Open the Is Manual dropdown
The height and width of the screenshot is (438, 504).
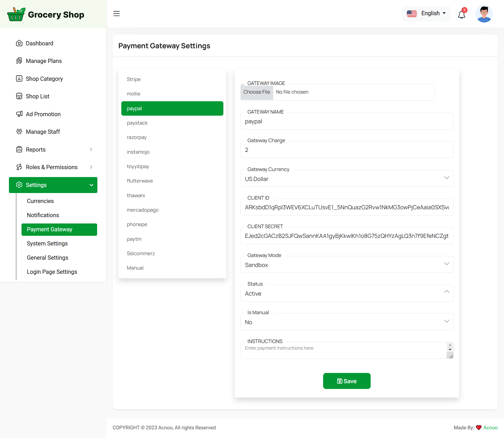pyautogui.click(x=346, y=322)
